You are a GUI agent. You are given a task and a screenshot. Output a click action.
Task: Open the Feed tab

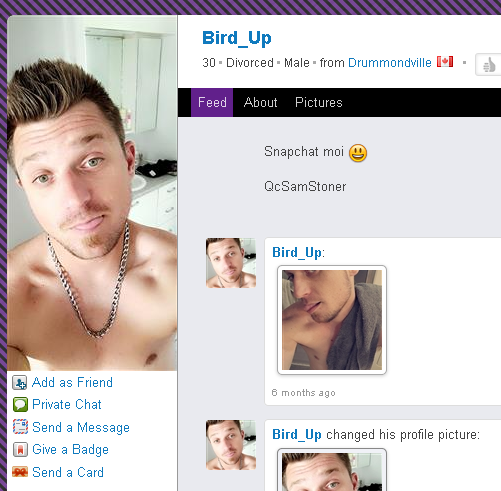tap(212, 102)
